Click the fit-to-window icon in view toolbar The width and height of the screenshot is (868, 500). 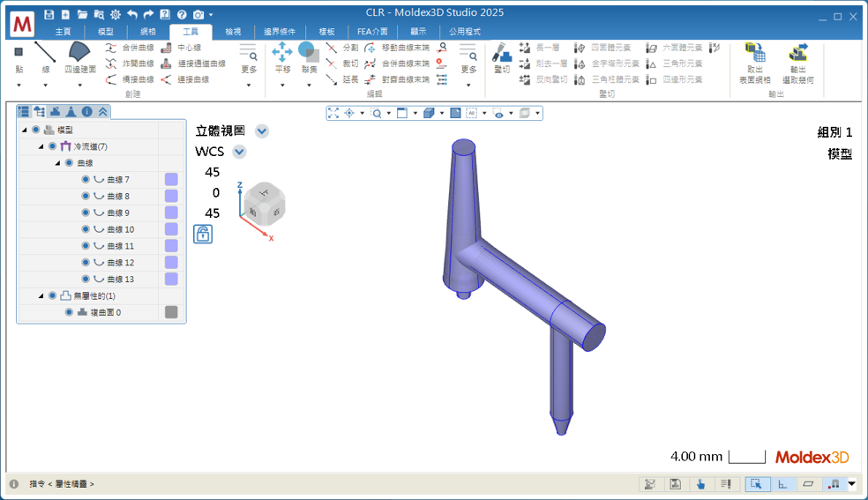tap(333, 113)
